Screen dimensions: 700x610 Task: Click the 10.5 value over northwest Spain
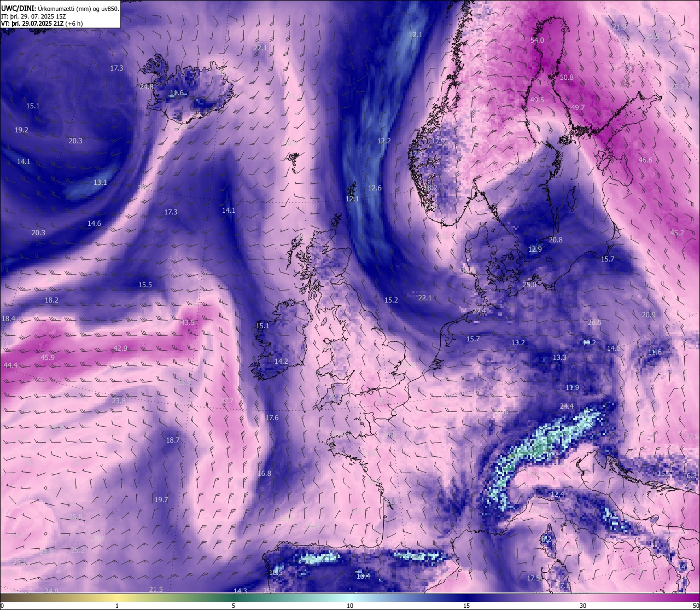coord(276,573)
